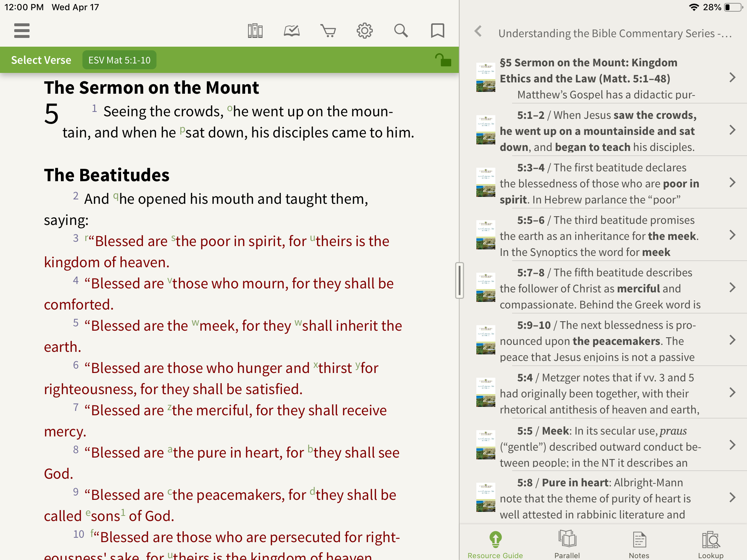Viewport: 747px width, 560px height.
Task: Switch to Parallel tab
Action: pos(567,544)
